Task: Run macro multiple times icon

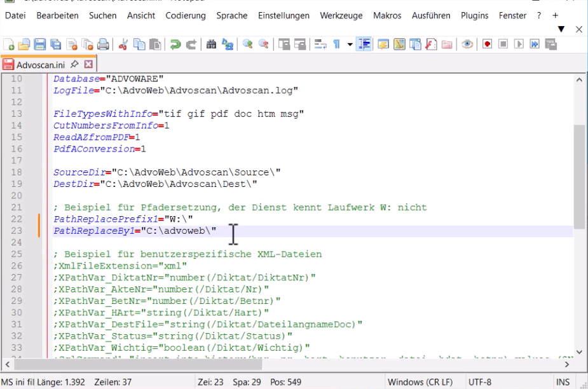Action: pos(535,44)
